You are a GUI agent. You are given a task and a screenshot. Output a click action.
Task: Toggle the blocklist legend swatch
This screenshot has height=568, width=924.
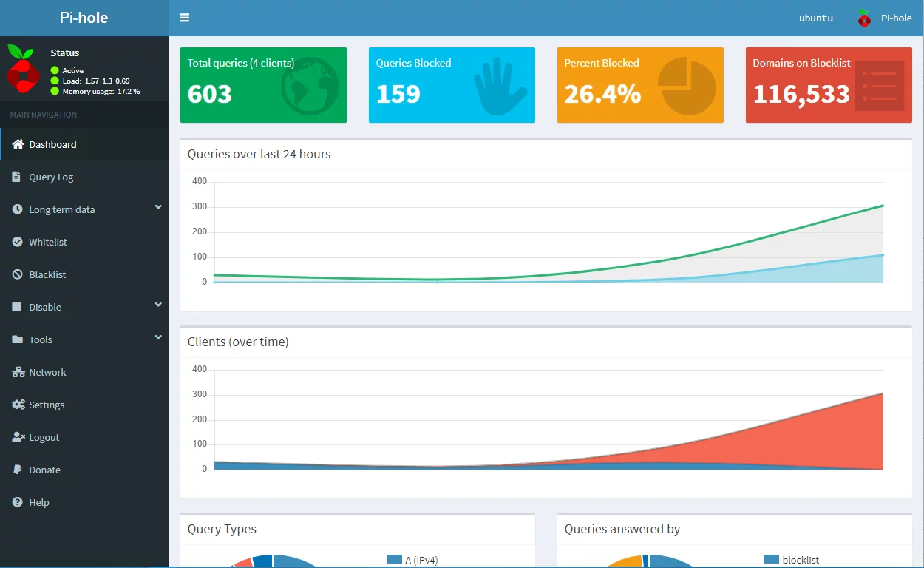coord(772,560)
